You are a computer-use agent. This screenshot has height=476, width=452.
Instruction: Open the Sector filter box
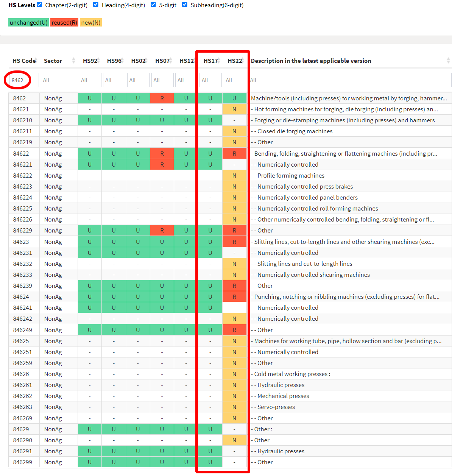(59, 80)
